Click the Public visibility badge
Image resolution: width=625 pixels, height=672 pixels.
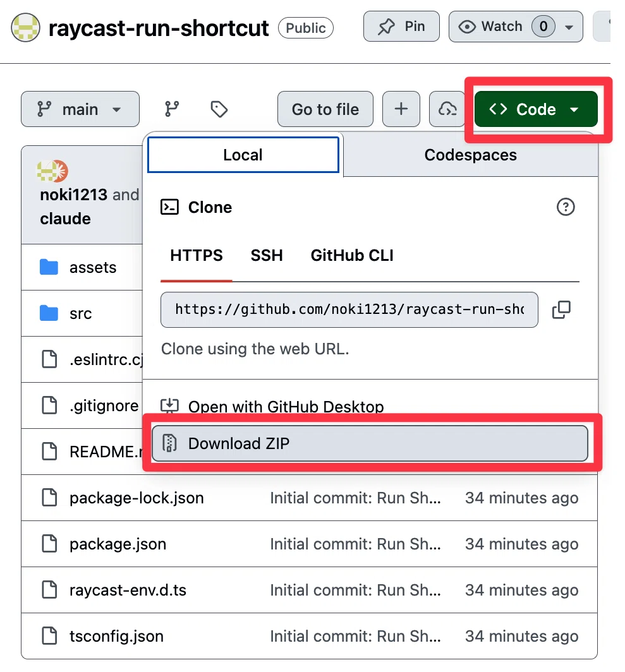[x=305, y=28]
